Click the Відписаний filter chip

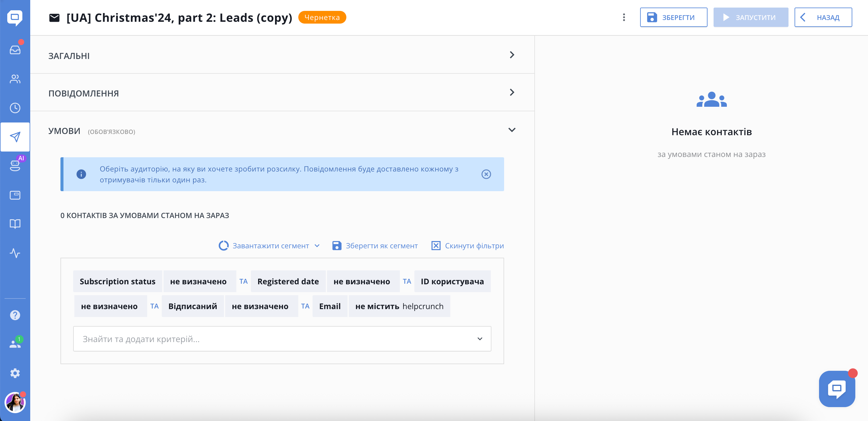pyautogui.click(x=193, y=306)
